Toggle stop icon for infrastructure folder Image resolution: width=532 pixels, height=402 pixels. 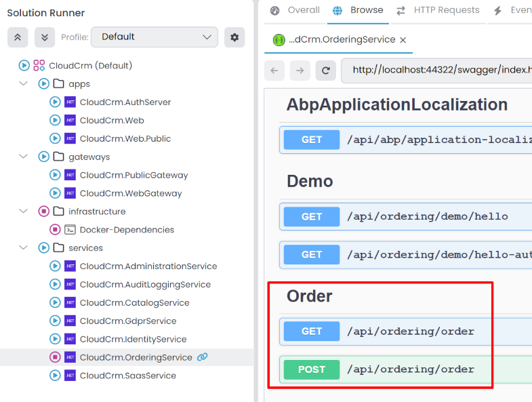pos(44,212)
